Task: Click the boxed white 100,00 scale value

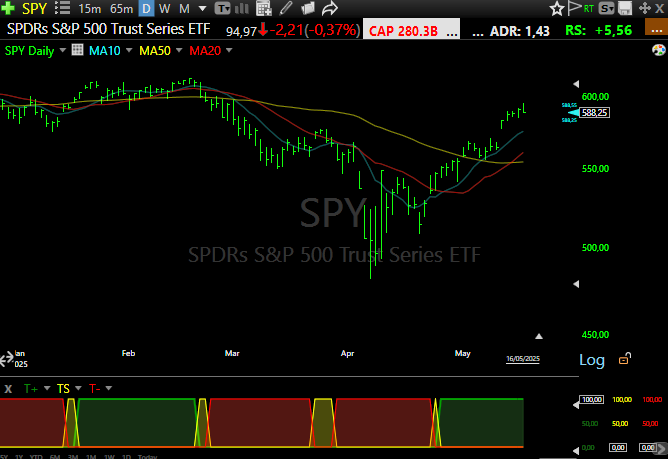Action: click(x=592, y=400)
